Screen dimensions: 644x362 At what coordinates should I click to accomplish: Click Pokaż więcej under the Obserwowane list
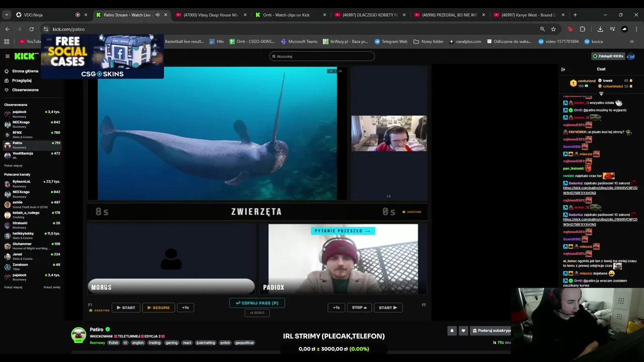pyautogui.click(x=13, y=165)
